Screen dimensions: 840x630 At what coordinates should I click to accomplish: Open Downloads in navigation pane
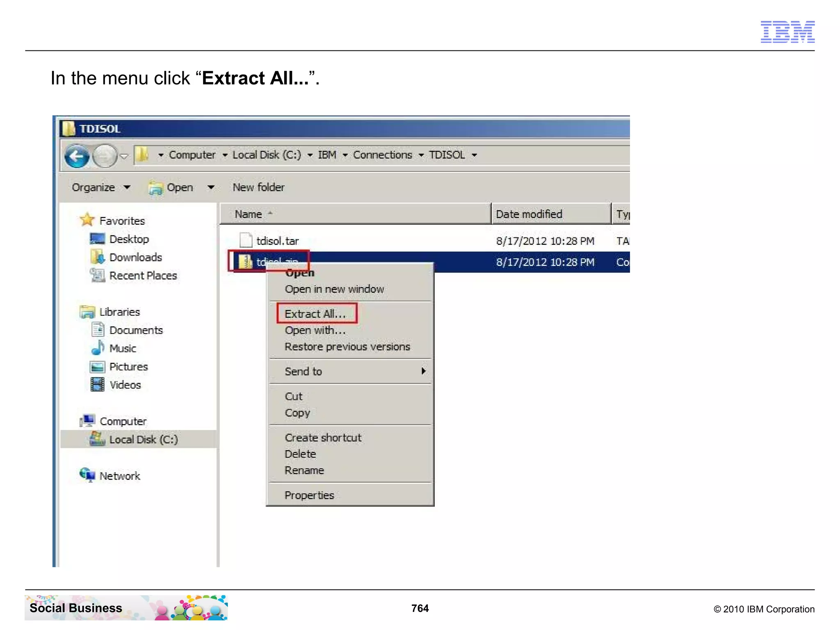click(136, 258)
